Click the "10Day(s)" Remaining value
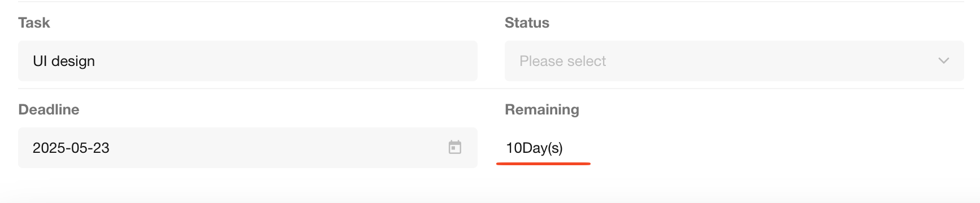 534,148
